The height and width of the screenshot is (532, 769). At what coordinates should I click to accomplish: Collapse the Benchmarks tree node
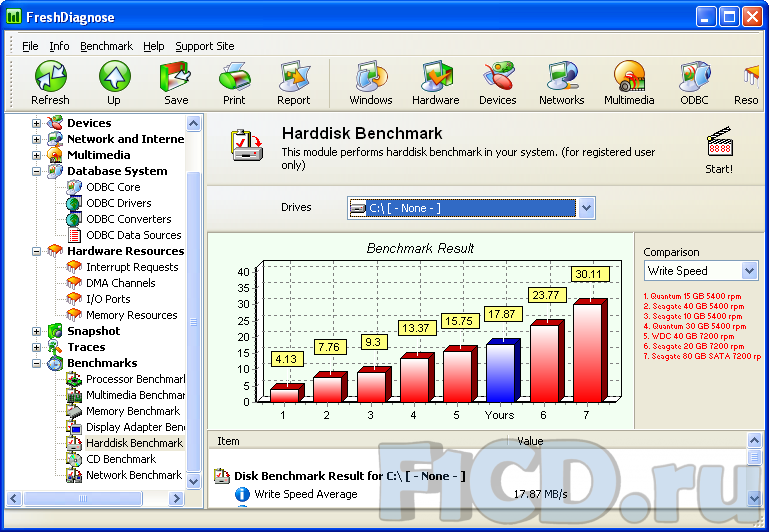click(x=36, y=363)
